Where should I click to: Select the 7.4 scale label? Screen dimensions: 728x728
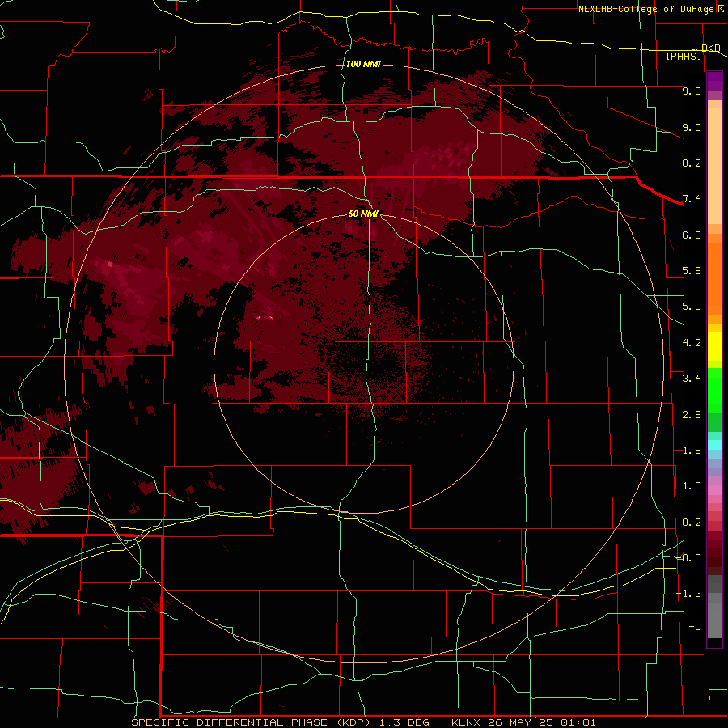click(692, 199)
